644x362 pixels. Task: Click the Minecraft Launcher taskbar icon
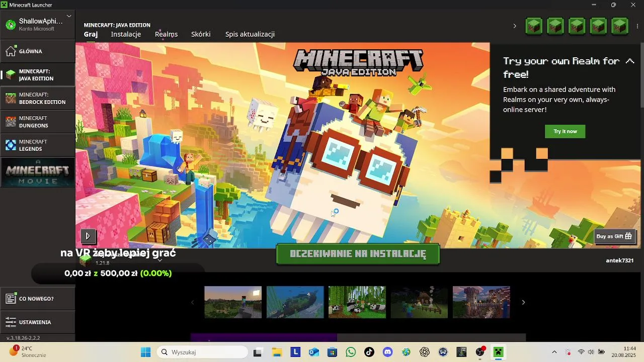pyautogui.click(x=499, y=352)
